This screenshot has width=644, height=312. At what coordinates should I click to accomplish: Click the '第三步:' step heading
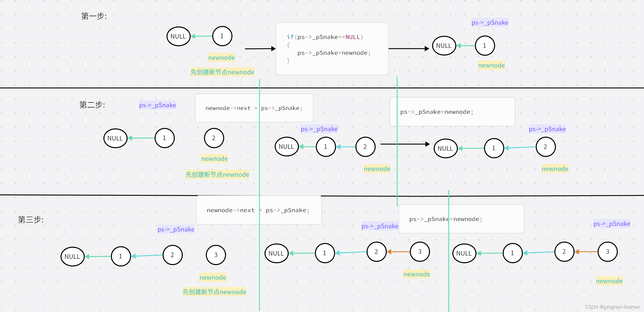pos(31,219)
